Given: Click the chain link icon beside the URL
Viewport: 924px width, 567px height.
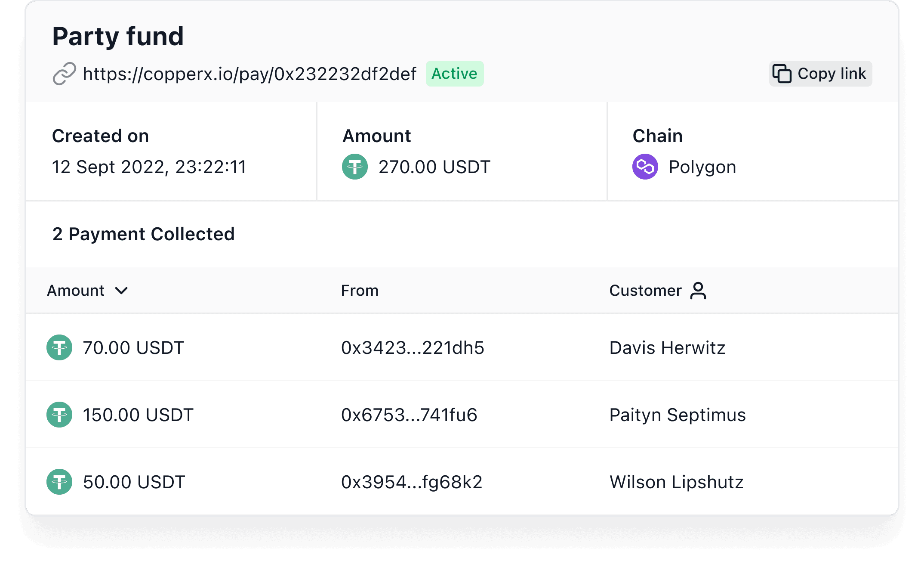Looking at the screenshot, I should coord(65,74).
